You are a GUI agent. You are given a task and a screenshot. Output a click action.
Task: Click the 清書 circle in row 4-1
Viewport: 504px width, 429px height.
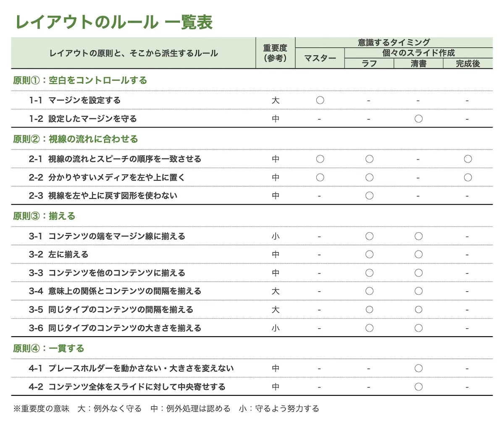point(418,368)
